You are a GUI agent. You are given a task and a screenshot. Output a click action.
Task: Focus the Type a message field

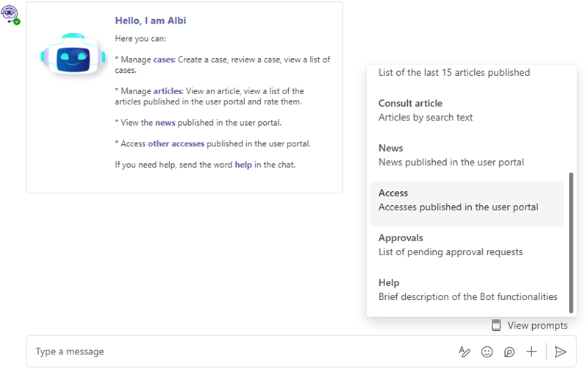pos(240,351)
